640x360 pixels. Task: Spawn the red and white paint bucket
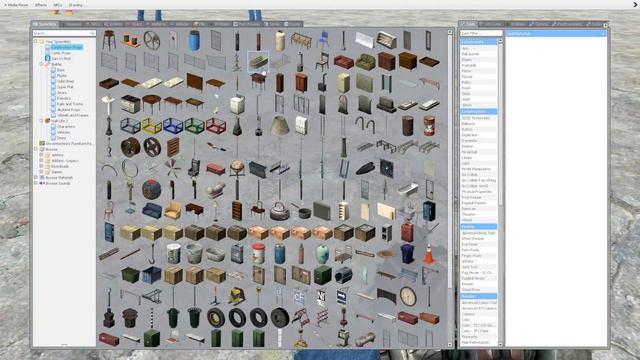[x=258, y=254]
